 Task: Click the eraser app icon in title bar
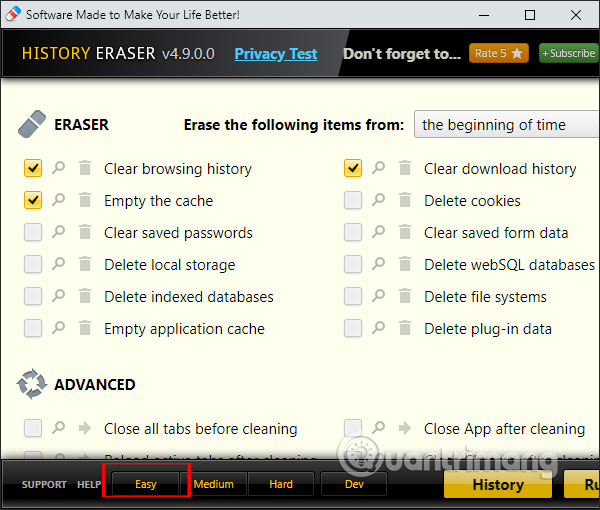point(13,14)
